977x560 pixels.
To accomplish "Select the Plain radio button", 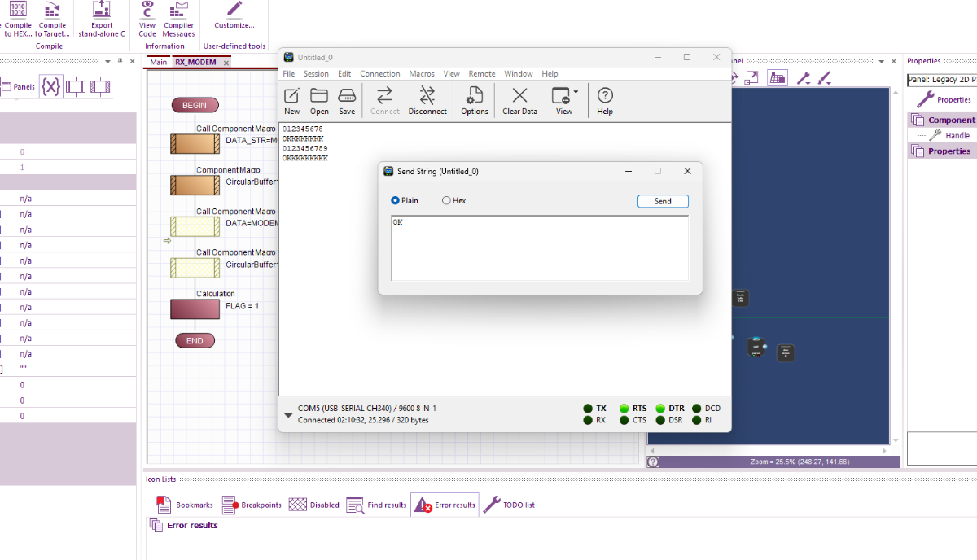I will 393,200.
